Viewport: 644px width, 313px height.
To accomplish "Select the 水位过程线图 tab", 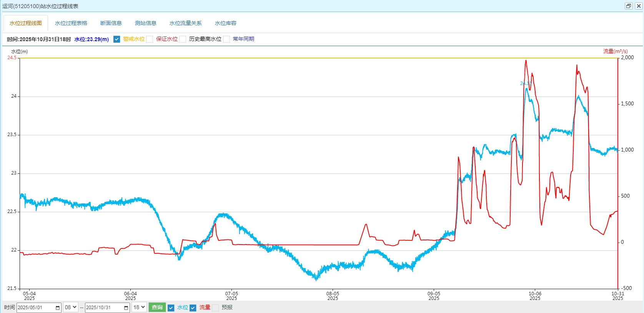I will pos(26,23).
